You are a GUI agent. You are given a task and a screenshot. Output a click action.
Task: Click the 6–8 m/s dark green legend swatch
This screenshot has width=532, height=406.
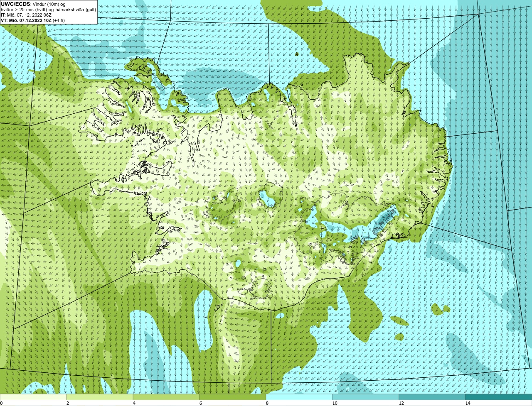click(233, 397)
